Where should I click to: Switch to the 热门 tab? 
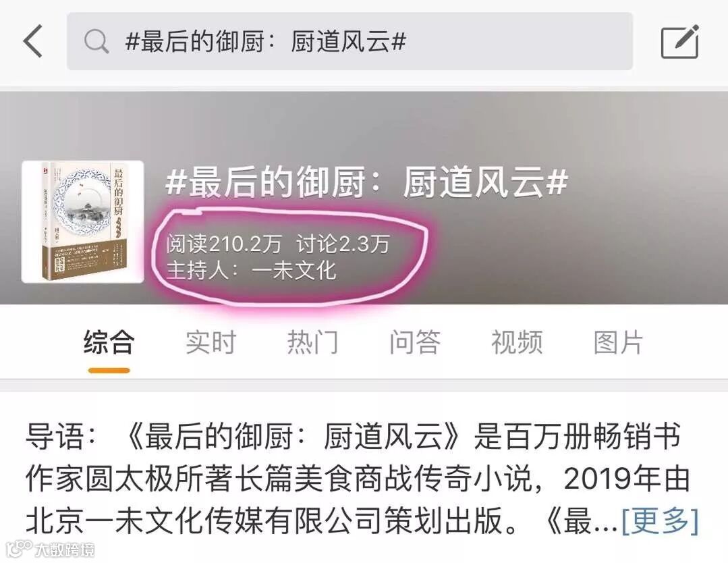tap(313, 342)
